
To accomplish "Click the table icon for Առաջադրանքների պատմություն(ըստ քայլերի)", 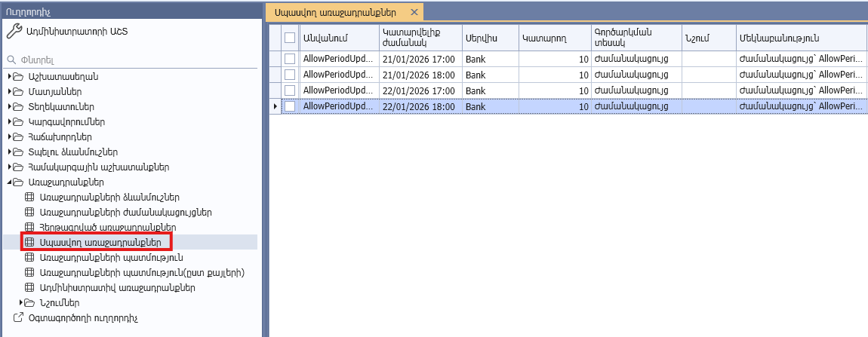I will point(30,272).
